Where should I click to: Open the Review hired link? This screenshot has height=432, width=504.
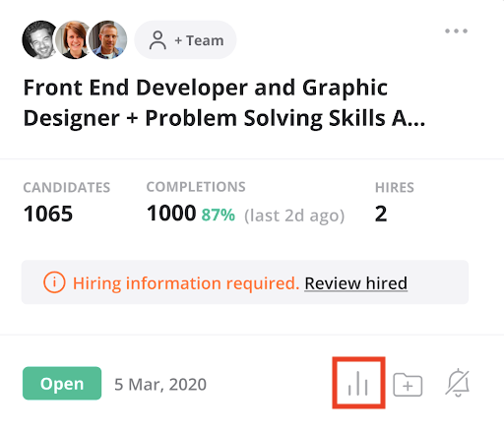click(356, 283)
